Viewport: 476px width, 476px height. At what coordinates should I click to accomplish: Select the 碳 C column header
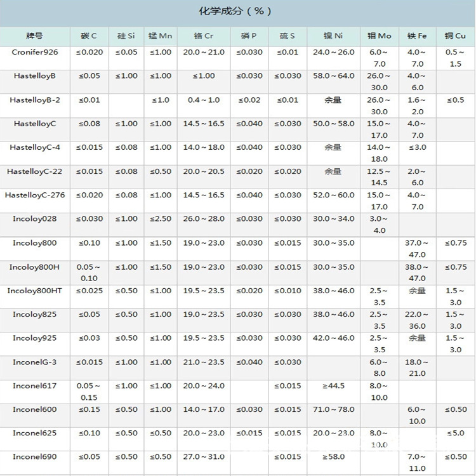pyautogui.click(x=89, y=36)
